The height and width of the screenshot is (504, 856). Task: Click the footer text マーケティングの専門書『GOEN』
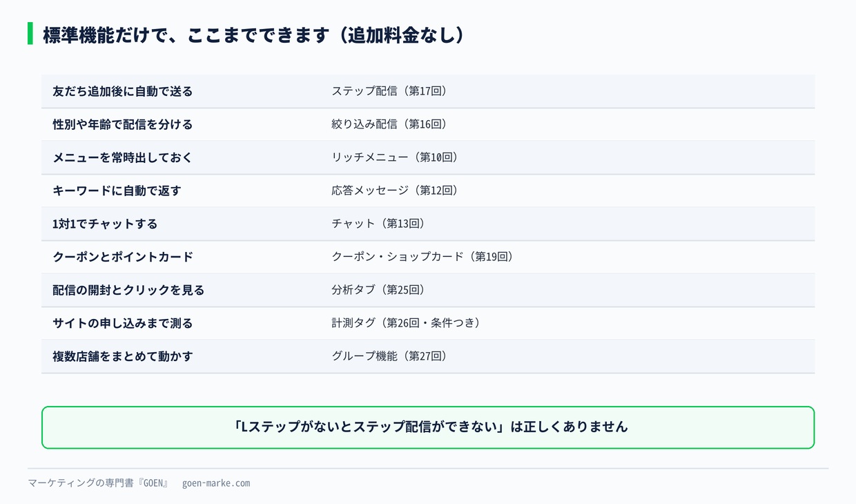98,483
